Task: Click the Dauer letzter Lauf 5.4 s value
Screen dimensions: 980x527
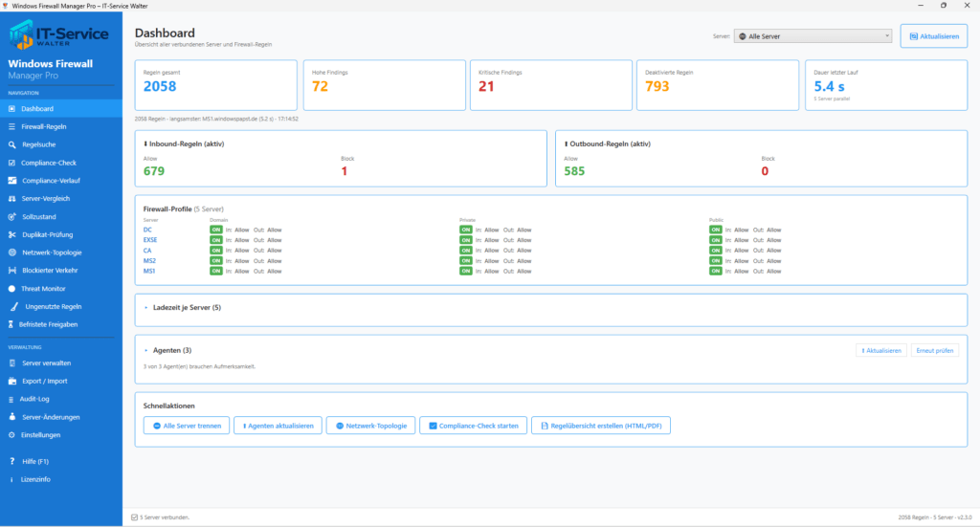Action: point(829,87)
